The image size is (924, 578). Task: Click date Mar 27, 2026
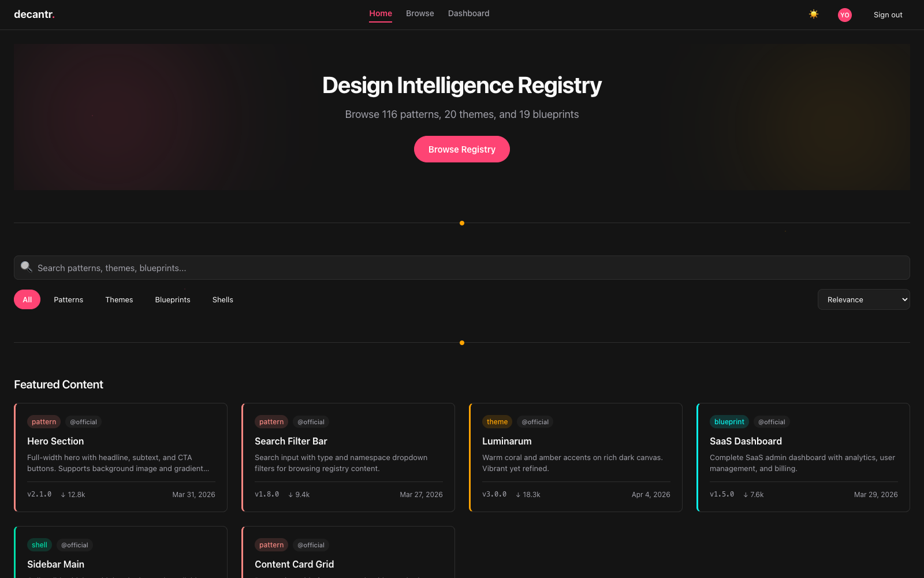tap(421, 495)
